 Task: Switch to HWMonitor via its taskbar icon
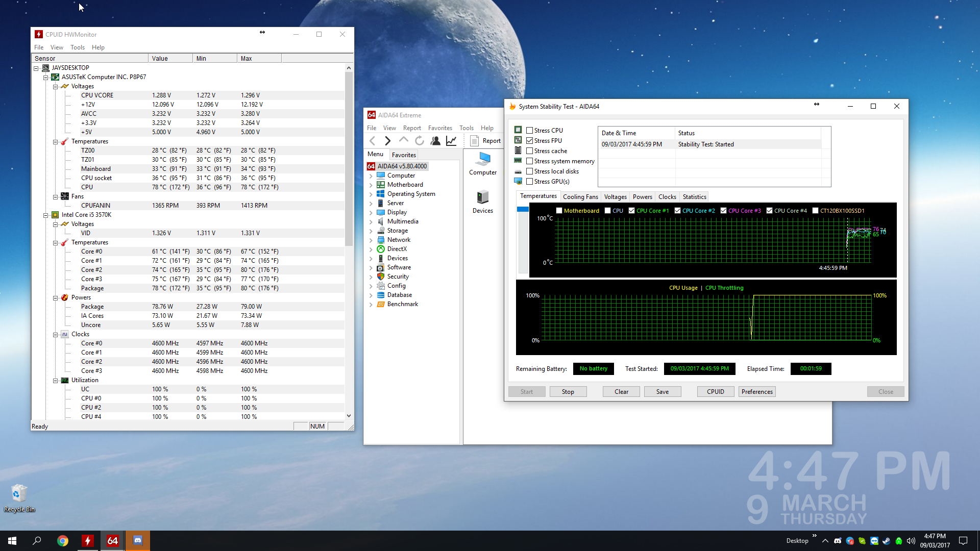pyautogui.click(x=87, y=541)
